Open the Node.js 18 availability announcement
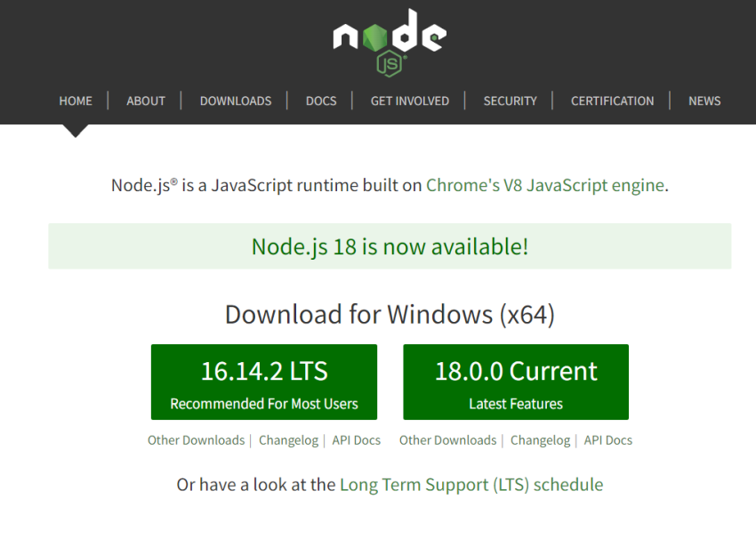The height and width of the screenshot is (539, 756). pos(389,246)
